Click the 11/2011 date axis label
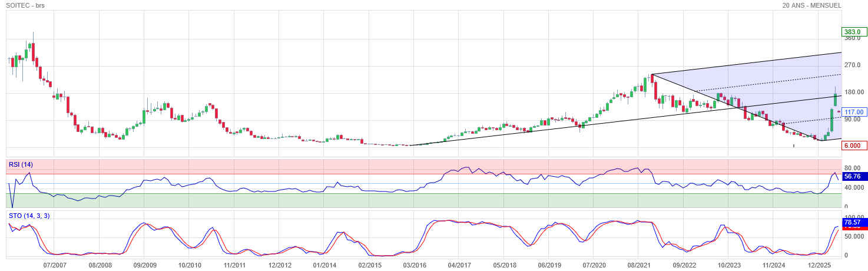Screen dimensions: 868x271 coord(234,266)
